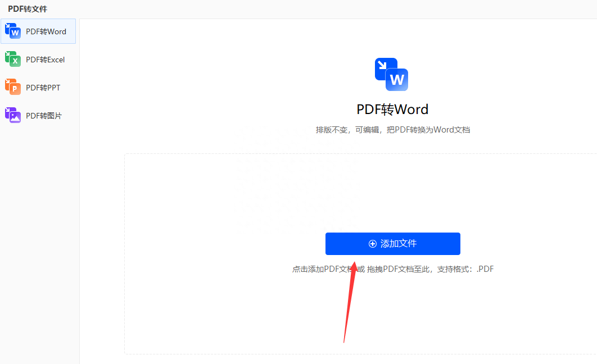Click the green PDF转Excel icon
Screen dimensions: 597x364
tap(12, 59)
